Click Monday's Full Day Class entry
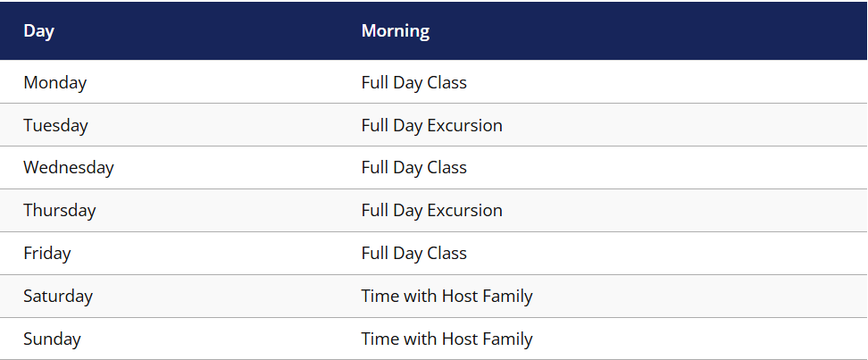This screenshot has width=868, height=360. (413, 83)
